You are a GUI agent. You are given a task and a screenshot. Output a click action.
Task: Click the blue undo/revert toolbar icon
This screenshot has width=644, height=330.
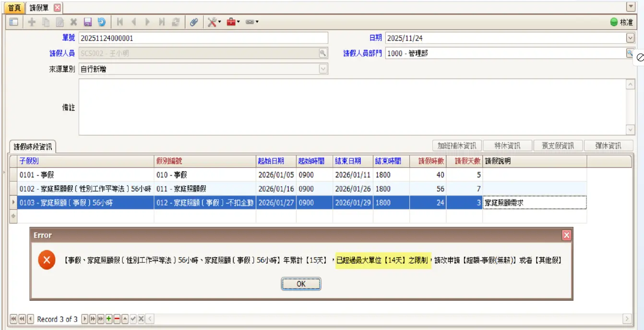click(101, 22)
